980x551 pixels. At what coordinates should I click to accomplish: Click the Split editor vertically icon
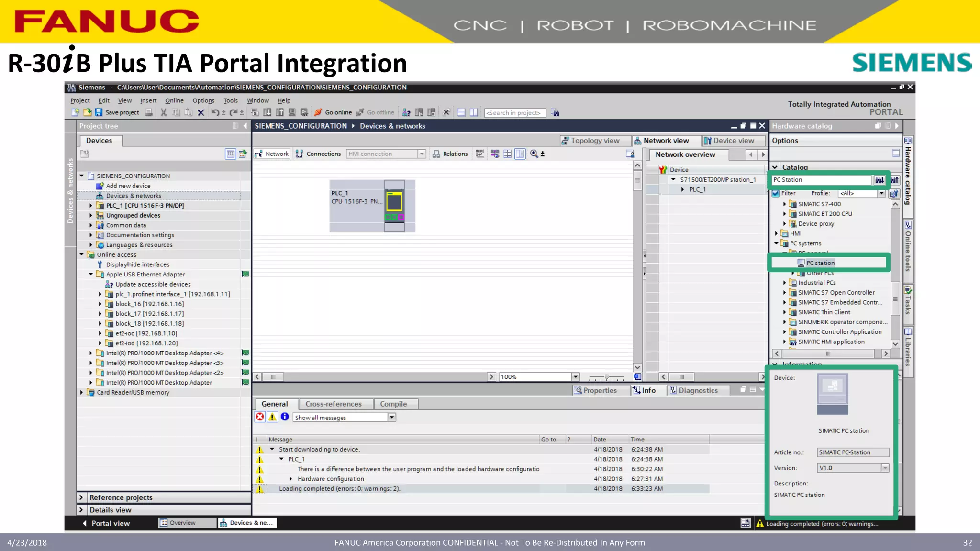pyautogui.click(x=474, y=112)
